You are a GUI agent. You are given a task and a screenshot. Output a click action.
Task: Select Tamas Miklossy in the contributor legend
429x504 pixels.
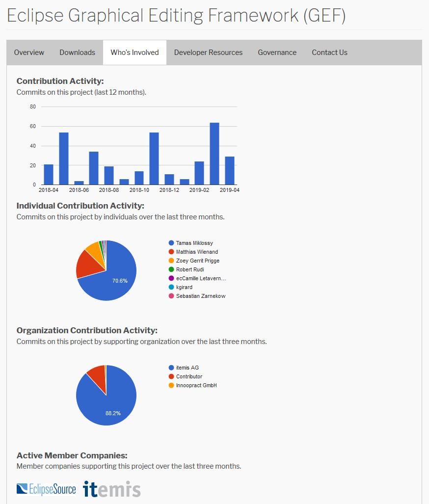point(194,243)
